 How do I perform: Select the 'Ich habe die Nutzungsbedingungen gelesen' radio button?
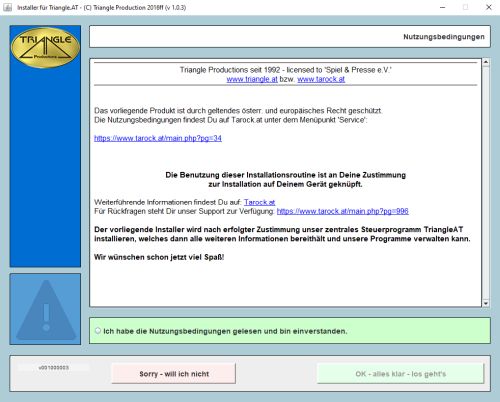click(98, 331)
